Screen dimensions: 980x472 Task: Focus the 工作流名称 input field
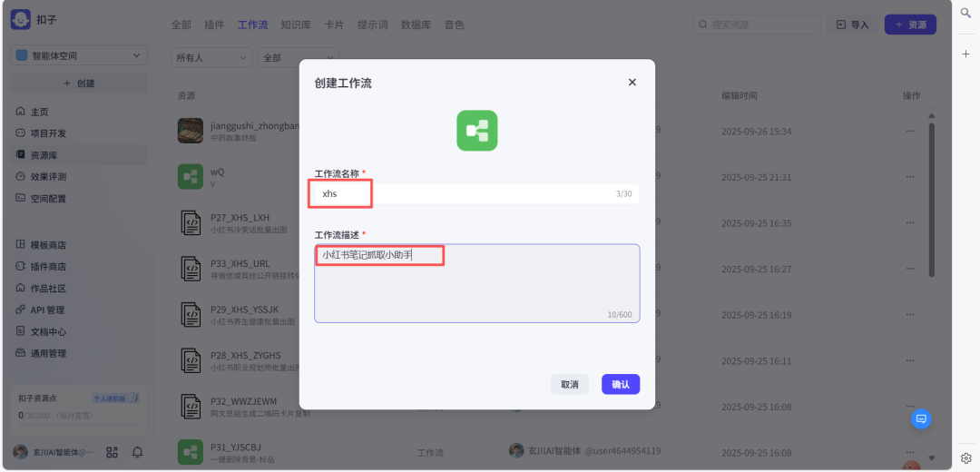click(x=477, y=194)
